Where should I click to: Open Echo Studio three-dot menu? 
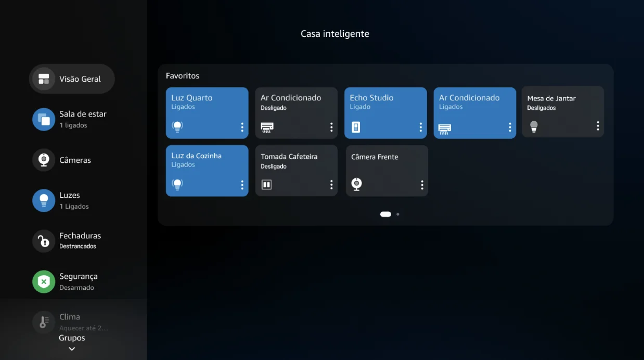(x=421, y=127)
